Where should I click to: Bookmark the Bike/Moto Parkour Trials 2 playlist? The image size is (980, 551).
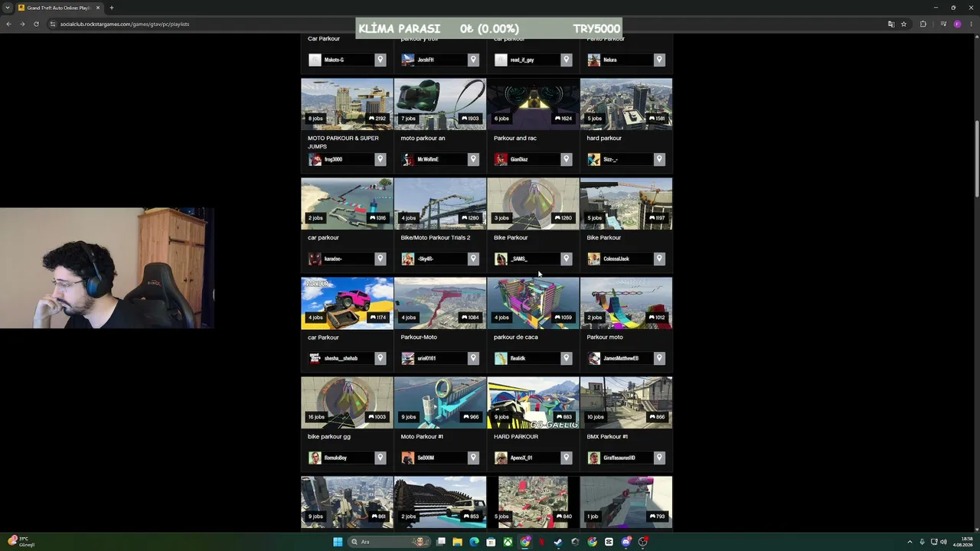coord(473,259)
